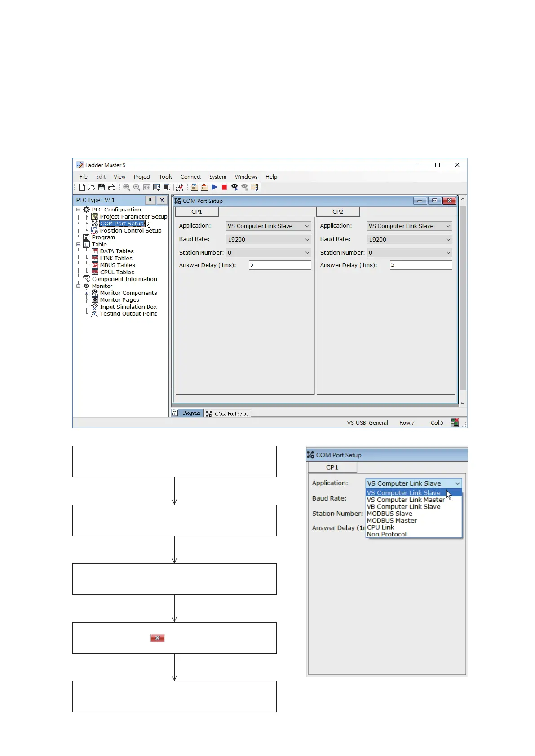Click the New file toolbar icon
The width and height of the screenshot is (535, 756).
[82, 188]
